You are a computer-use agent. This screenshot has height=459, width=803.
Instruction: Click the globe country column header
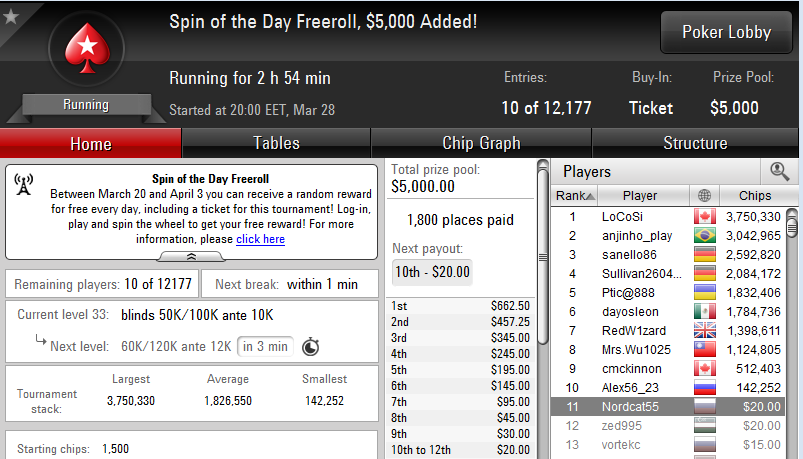(705, 196)
